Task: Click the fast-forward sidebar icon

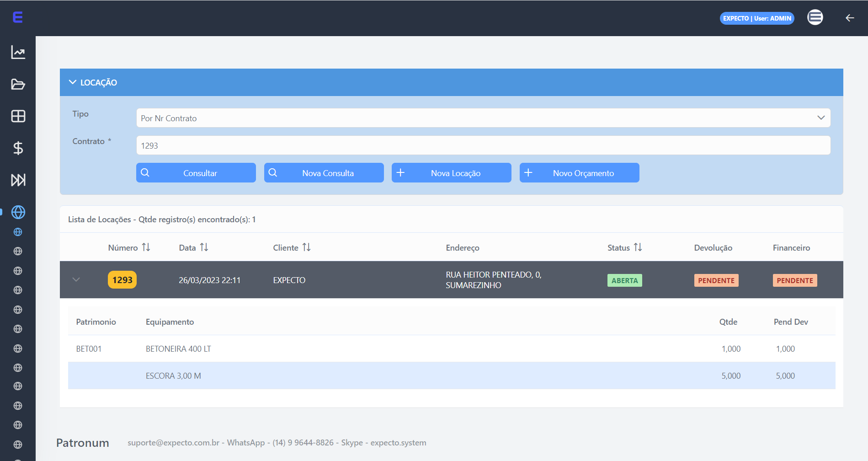Action: 18,180
